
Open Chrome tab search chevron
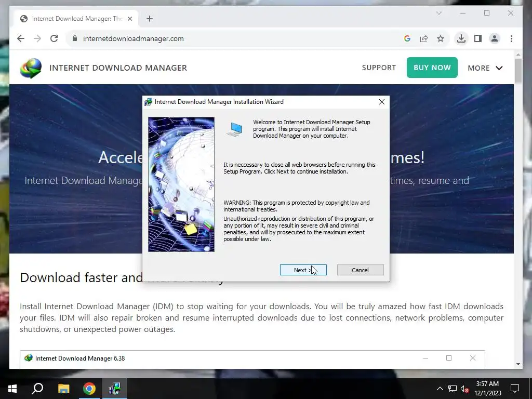[x=438, y=13]
